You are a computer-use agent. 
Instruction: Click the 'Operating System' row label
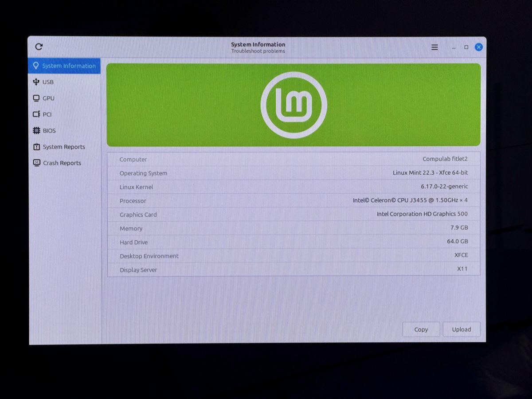click(x=143, y=173)
